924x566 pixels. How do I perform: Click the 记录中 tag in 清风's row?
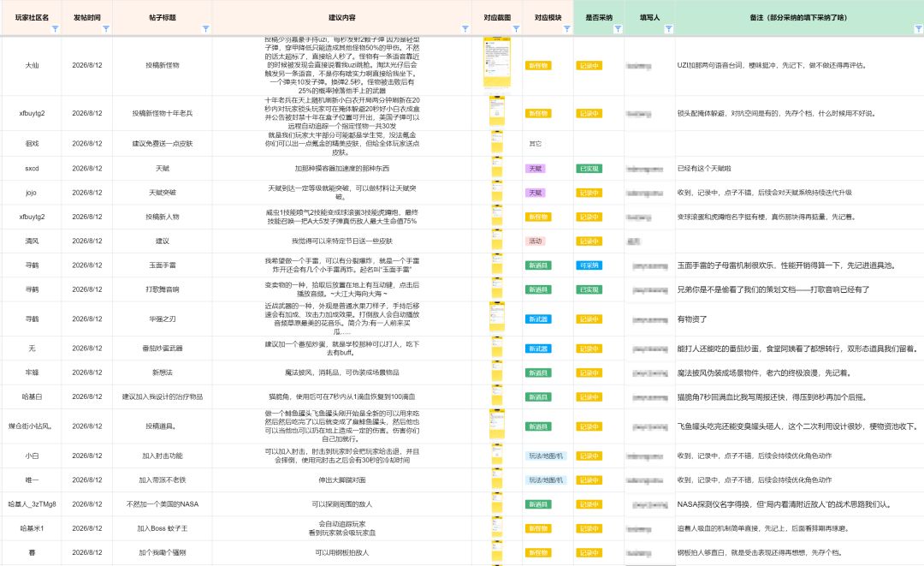pyautogui.click(x=589, y=241)
